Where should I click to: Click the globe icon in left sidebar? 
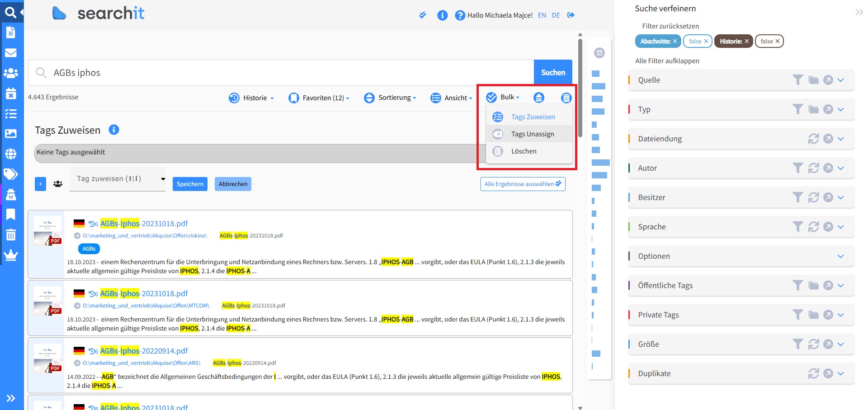[11, 154]
